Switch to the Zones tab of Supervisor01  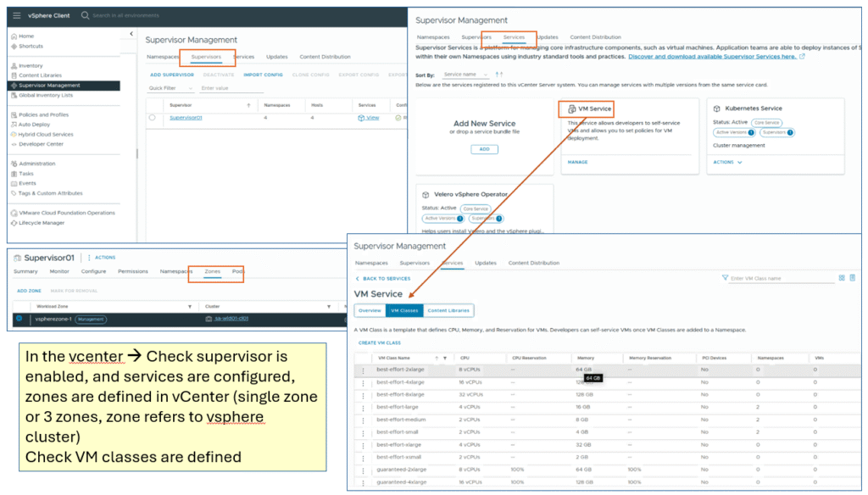pos(212,271)
